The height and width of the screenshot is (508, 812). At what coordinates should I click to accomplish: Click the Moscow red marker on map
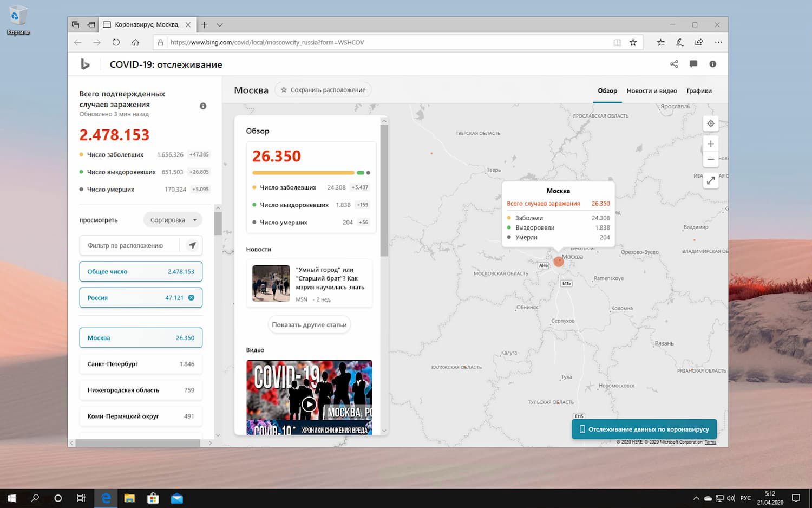click(559, 262)
